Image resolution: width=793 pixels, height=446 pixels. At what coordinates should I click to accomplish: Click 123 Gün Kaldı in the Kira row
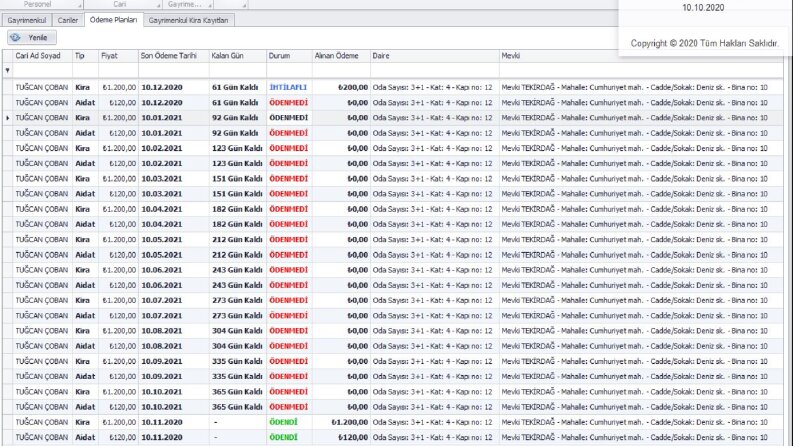click(x=237, y=148)
